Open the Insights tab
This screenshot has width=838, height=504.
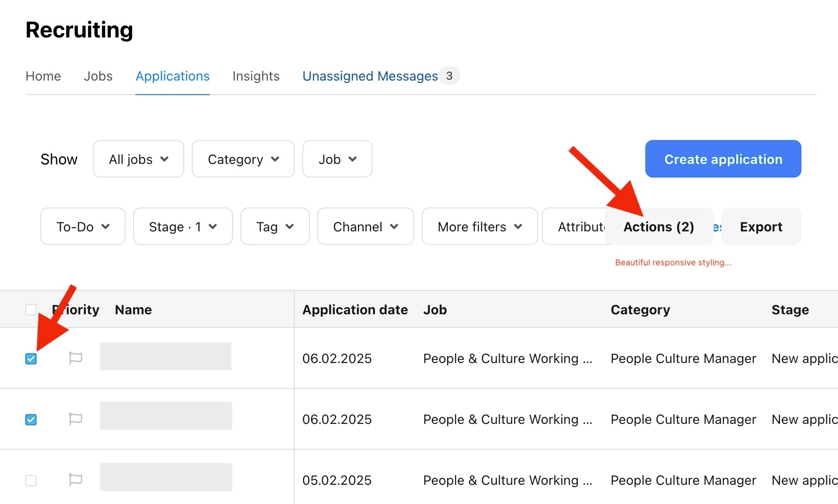(x=256, y=76)
